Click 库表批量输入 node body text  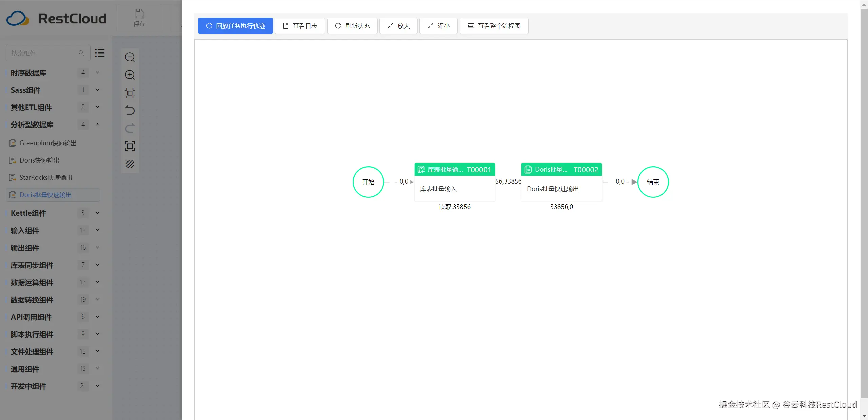tap(438, 189)
